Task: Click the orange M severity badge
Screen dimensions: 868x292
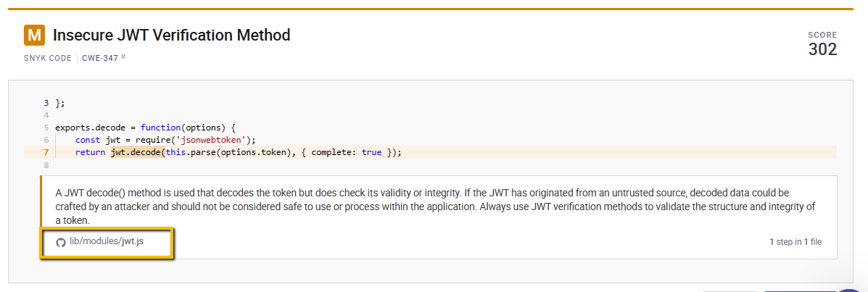Action: 34,36
